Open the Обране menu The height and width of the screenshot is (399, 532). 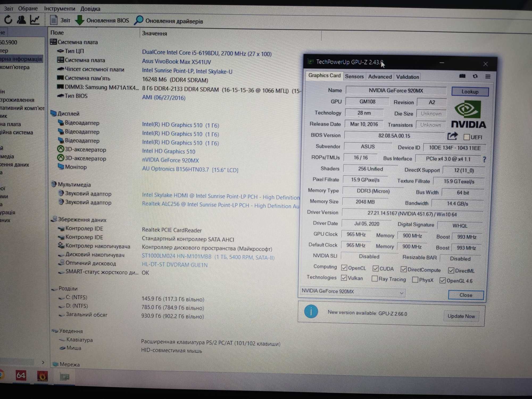tap(28, 9)
